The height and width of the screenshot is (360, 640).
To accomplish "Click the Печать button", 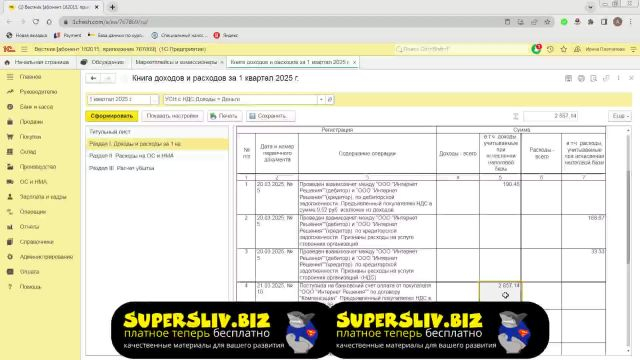I will click(224, 116).
